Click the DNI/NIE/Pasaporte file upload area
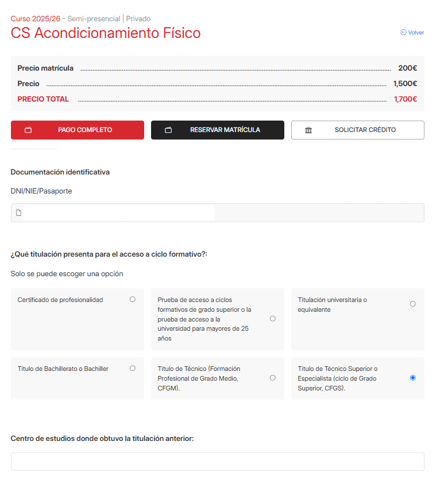This screenshot has width=448, height=480. [x=218, y=213]
